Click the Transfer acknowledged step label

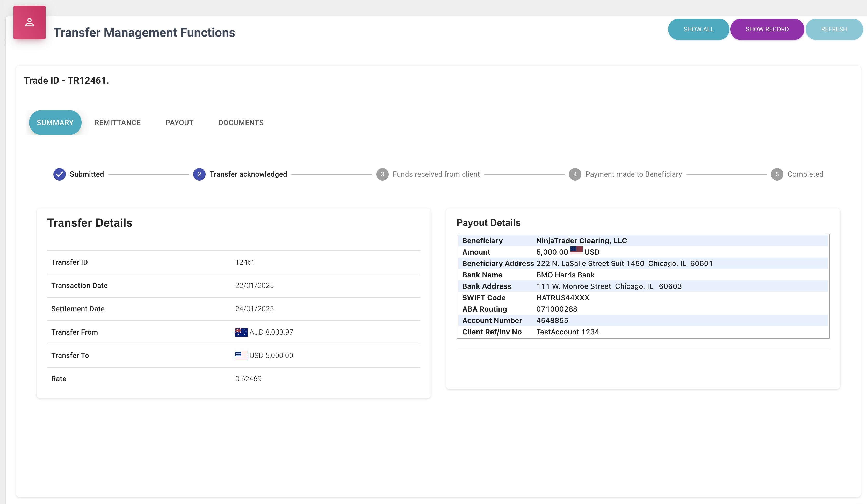(x=248, y=174)
